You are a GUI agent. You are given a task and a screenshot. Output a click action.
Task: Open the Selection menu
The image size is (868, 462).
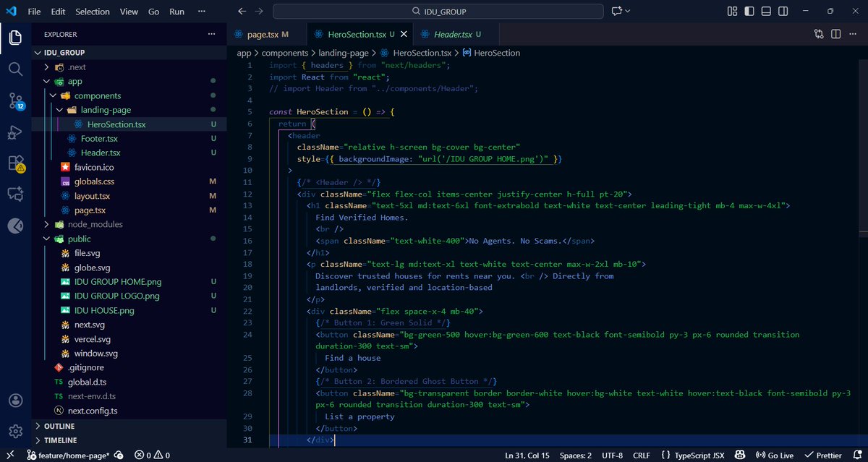click(92, 11)
